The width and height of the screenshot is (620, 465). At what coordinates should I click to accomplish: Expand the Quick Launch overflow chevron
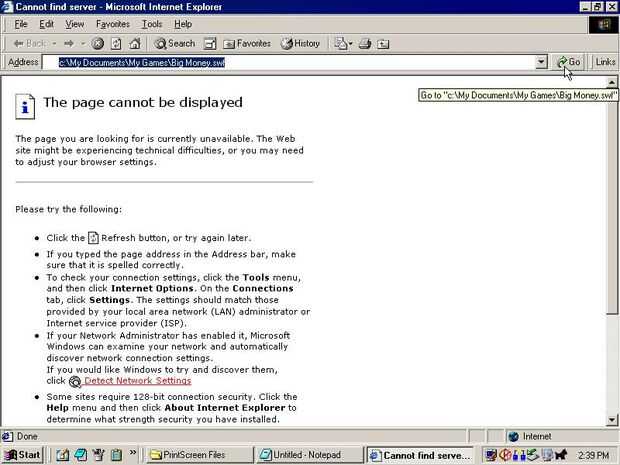[133, 453]
